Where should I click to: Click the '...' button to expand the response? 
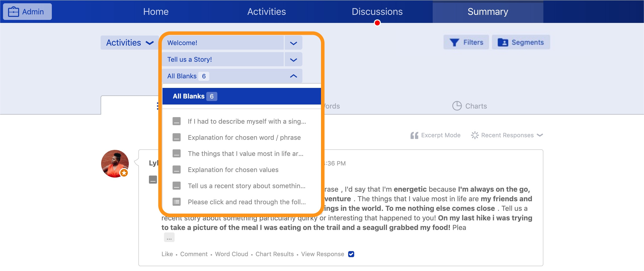169,237
